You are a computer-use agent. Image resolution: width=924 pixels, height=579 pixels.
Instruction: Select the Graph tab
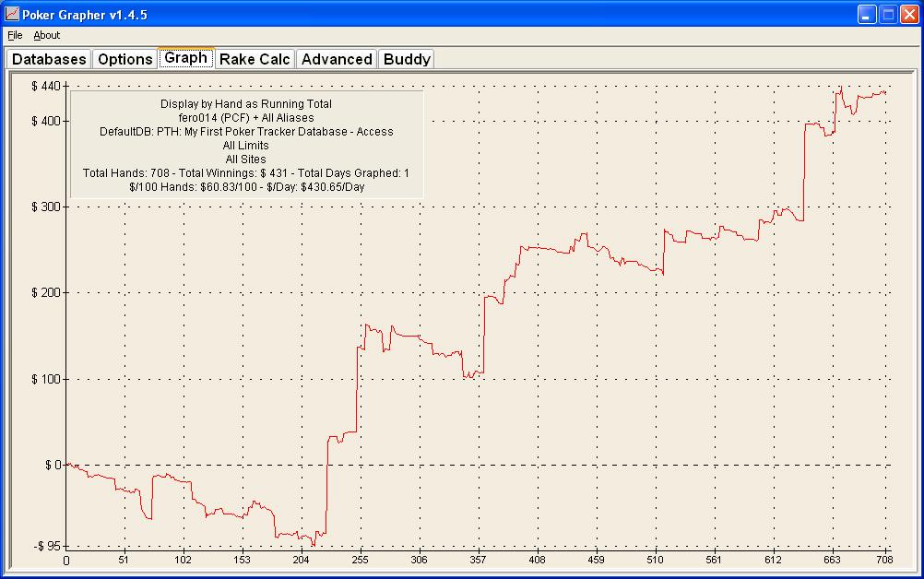(185, 58)
